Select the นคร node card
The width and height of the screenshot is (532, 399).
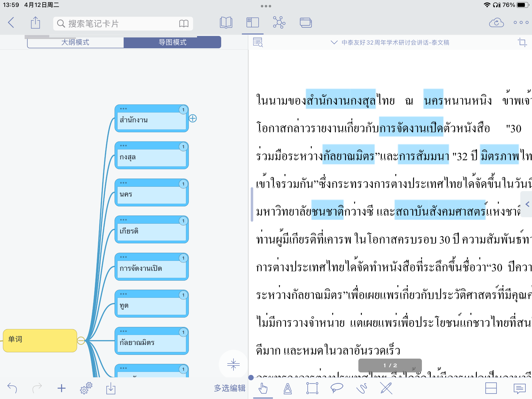[x=152, y=193]
